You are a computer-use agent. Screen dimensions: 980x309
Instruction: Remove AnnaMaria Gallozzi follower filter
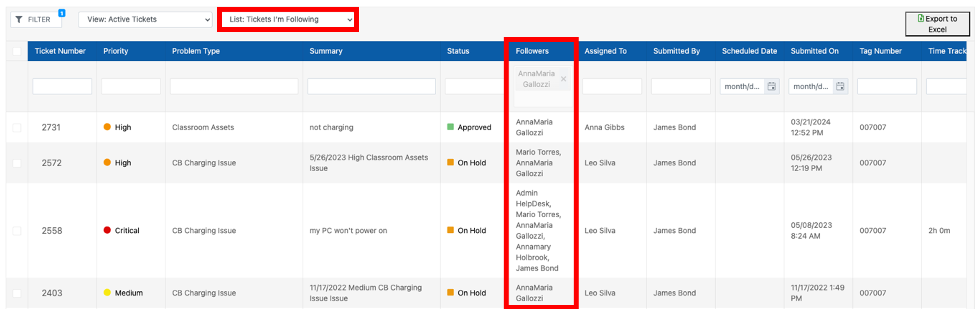[563, 79]
